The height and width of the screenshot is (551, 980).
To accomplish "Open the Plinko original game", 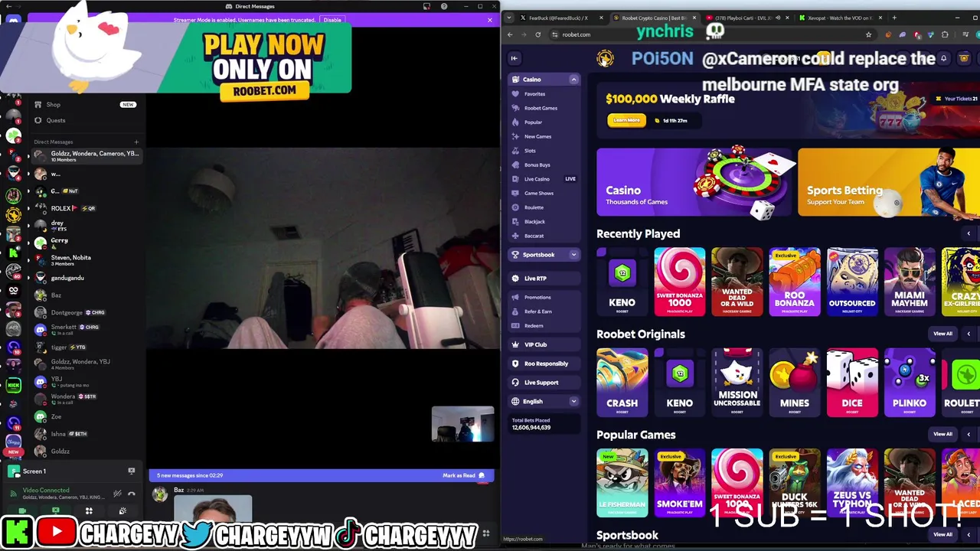I will click(x=909, y=382).
